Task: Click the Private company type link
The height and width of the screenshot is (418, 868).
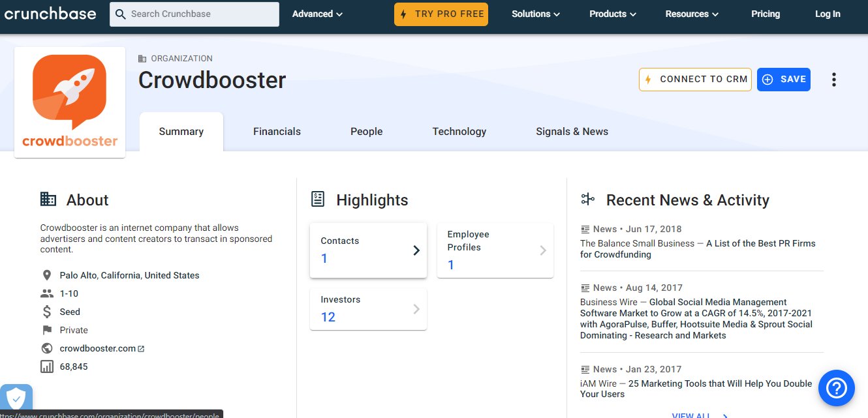Action: [74, 330]
